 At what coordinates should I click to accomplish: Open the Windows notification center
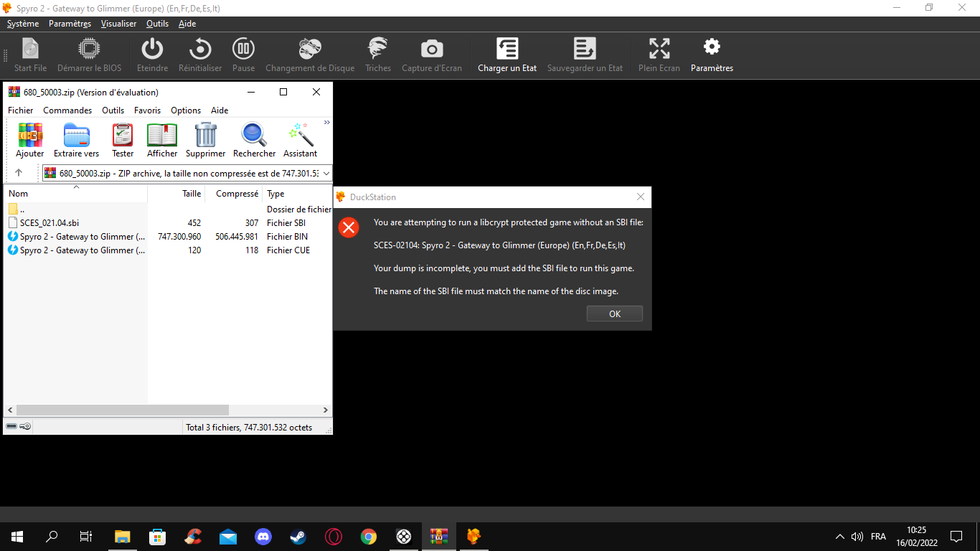[x=956, y=537]
